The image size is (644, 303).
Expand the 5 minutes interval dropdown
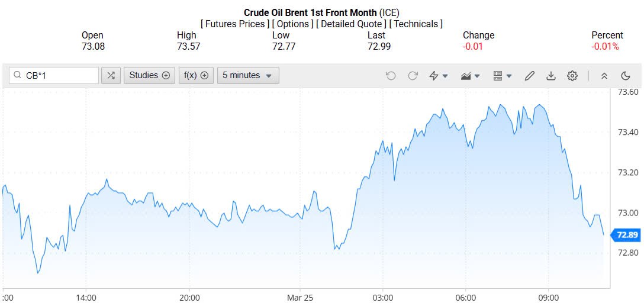248,76
